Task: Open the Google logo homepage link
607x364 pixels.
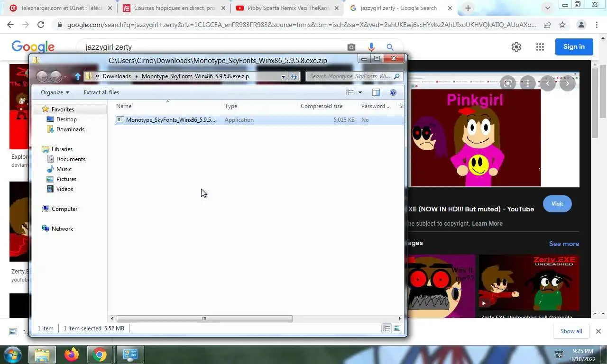Action: point(33,46)
